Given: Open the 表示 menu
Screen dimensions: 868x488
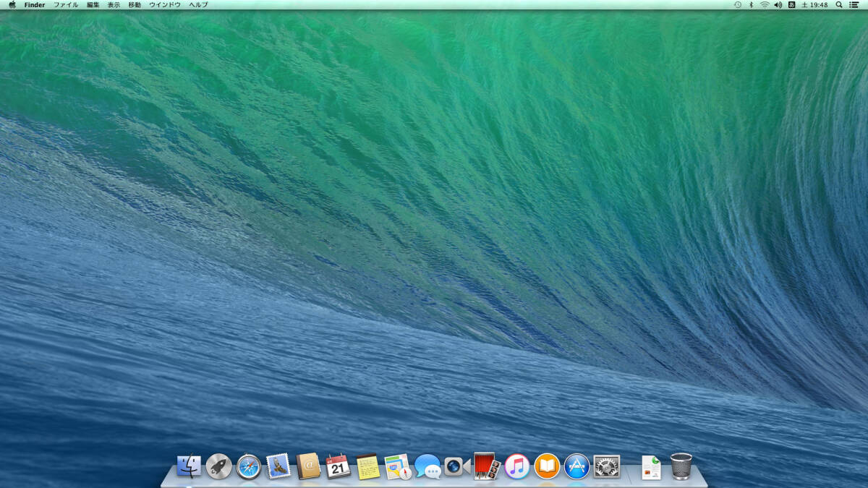Looking at the screenshot, I should tap(114, 4).
